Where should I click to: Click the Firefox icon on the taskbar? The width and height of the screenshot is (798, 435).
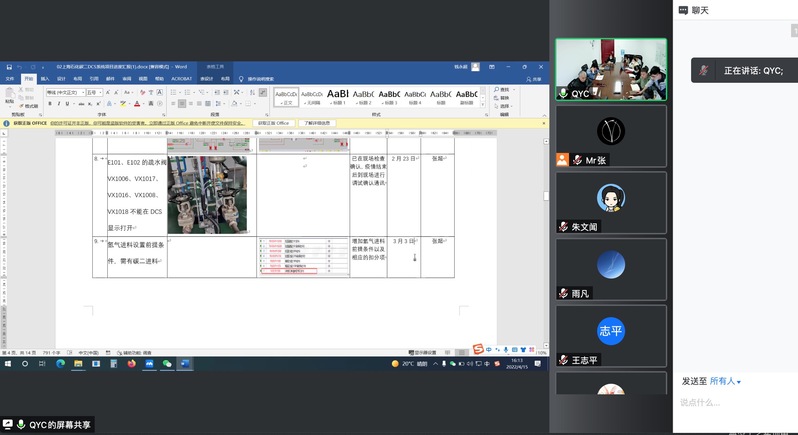pyautogui.click(x=131, y=364)
